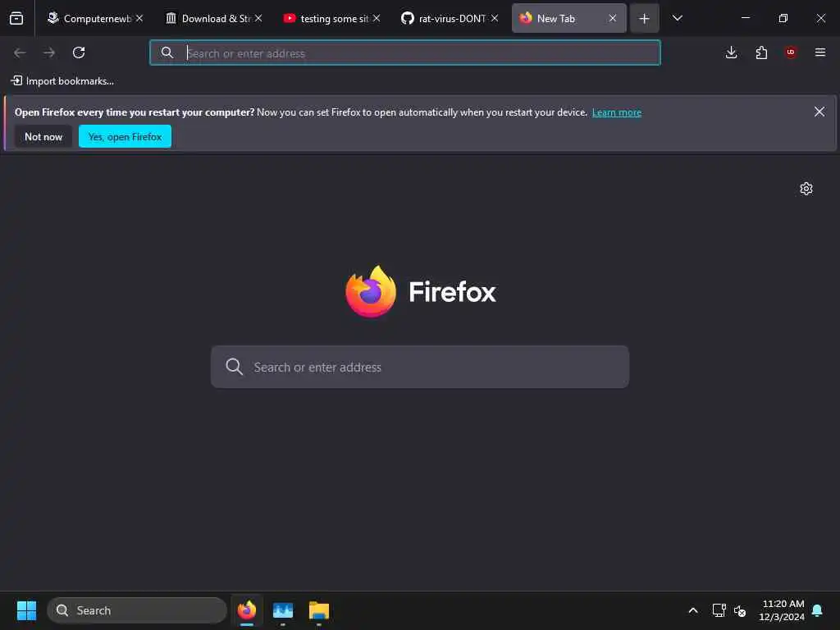Focus the center Search or enter address box

pyautogui.click(x=420, y=367)
